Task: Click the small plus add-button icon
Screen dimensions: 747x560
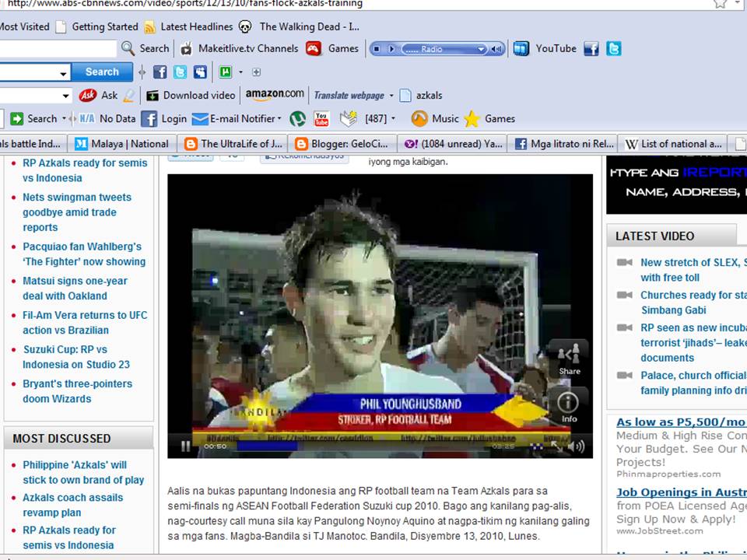Action: pyautogui.click(x=256, y=72)
